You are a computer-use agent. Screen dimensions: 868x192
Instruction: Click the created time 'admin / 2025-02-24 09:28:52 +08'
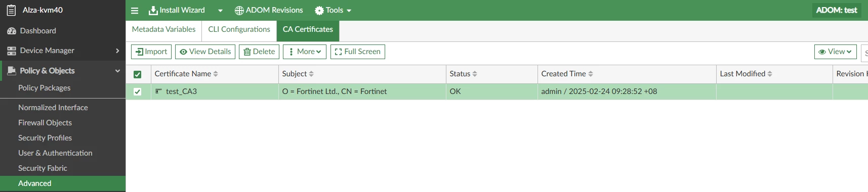click(x=599, y=91)
